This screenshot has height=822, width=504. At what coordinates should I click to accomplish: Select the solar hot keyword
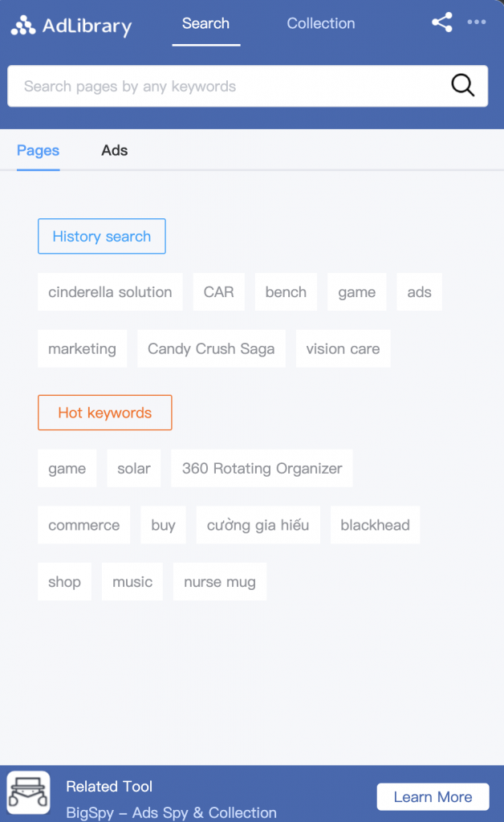coord(133,468)
